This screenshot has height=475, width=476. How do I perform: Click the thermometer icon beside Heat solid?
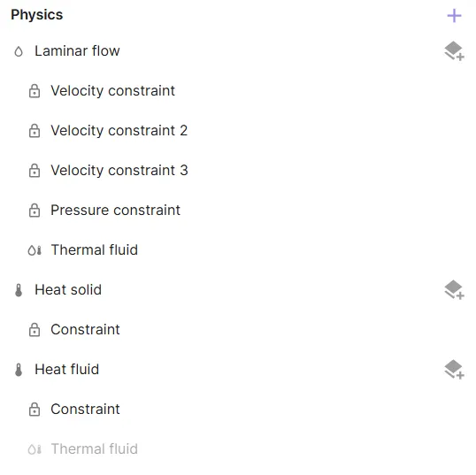19,290
